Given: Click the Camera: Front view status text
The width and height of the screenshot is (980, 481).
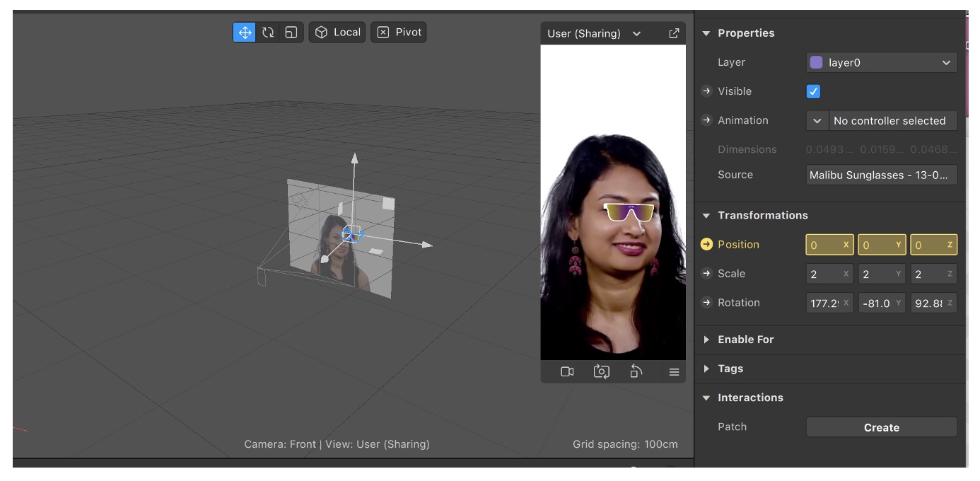Looking at the screenshot, I should point(337,444).
